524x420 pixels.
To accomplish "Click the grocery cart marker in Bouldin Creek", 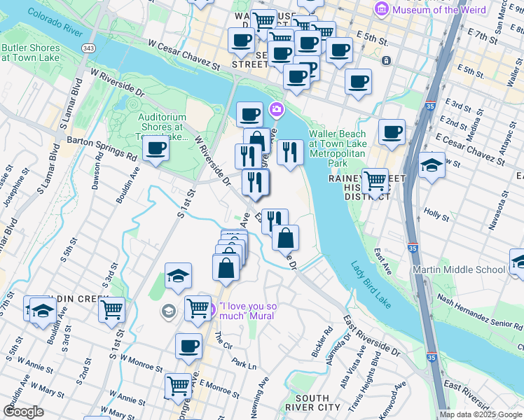I will coord(112,309).
